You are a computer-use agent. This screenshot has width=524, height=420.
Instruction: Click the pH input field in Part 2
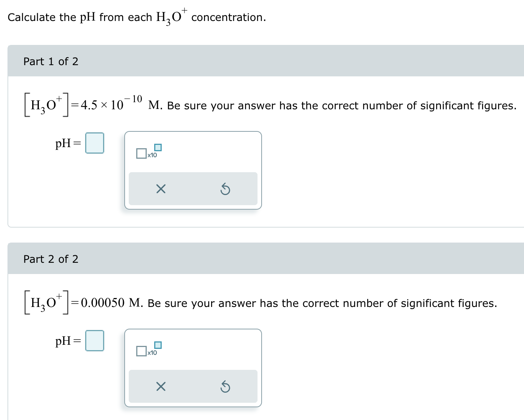[x=95, y=340]
